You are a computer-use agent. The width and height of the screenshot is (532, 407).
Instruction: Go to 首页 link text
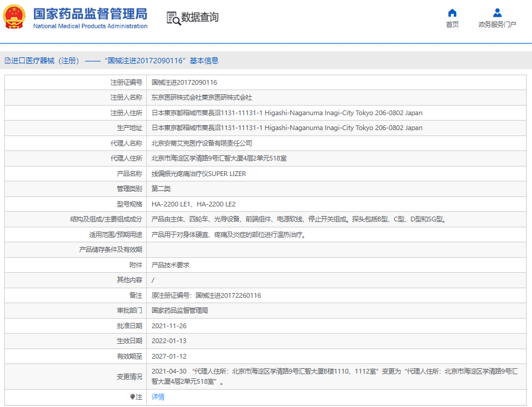click(452, 24)
